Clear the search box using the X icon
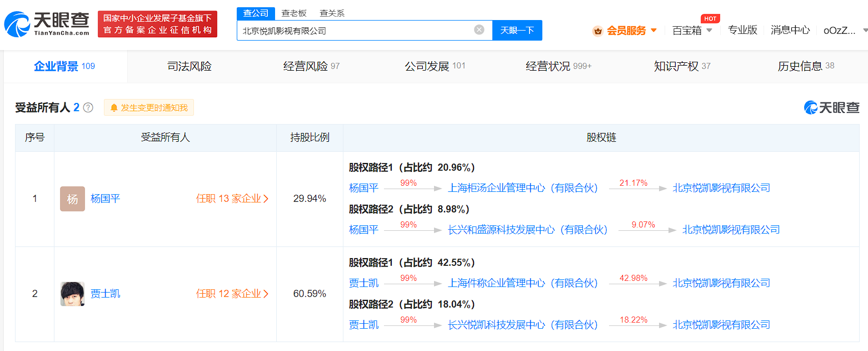The height and width of the screenshot is (351, 868). point(478,30)
